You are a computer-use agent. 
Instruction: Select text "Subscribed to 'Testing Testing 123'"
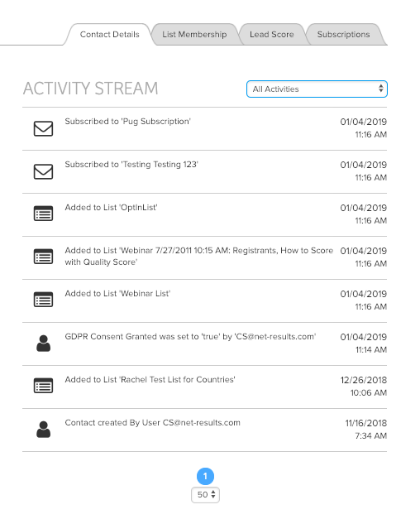point(131,165)
